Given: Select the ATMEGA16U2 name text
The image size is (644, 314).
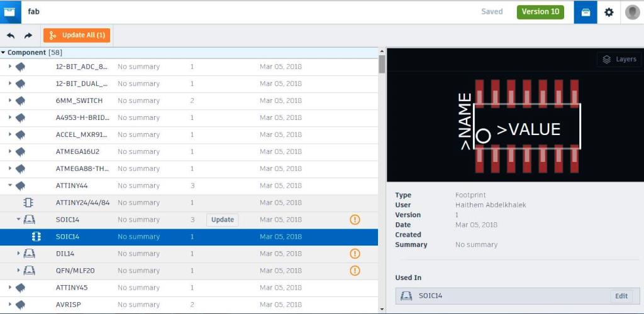Looking at the screenshot, I should click(x=77, y=152).
